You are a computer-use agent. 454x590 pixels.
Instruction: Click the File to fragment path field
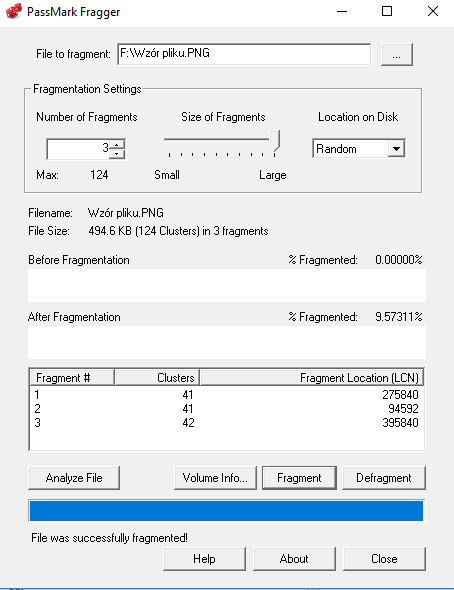click(x=244, y=54)
